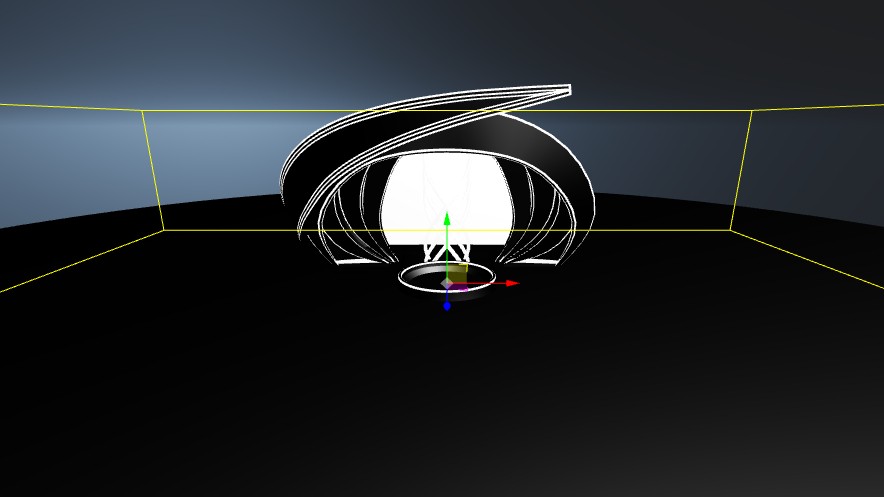Viewport: 884px width, 497px height.
Task: Select the blue Z-axis gizmo handle
Action: tap(447, 305)
